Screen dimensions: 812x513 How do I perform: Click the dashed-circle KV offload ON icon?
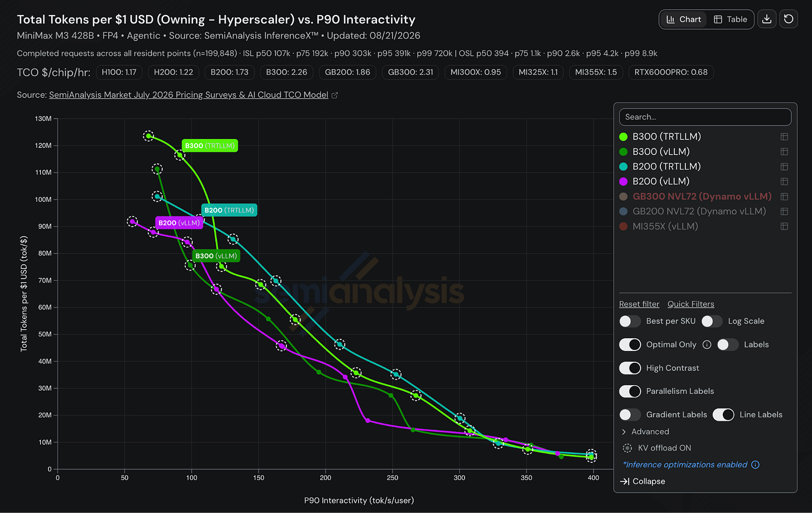[x=627, y=448]
